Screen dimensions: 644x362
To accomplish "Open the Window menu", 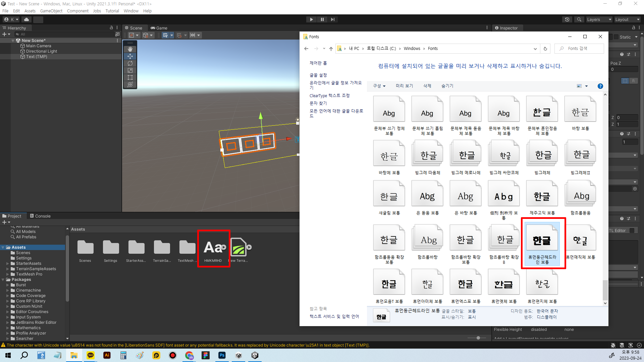I will click(x=131, y=11).
